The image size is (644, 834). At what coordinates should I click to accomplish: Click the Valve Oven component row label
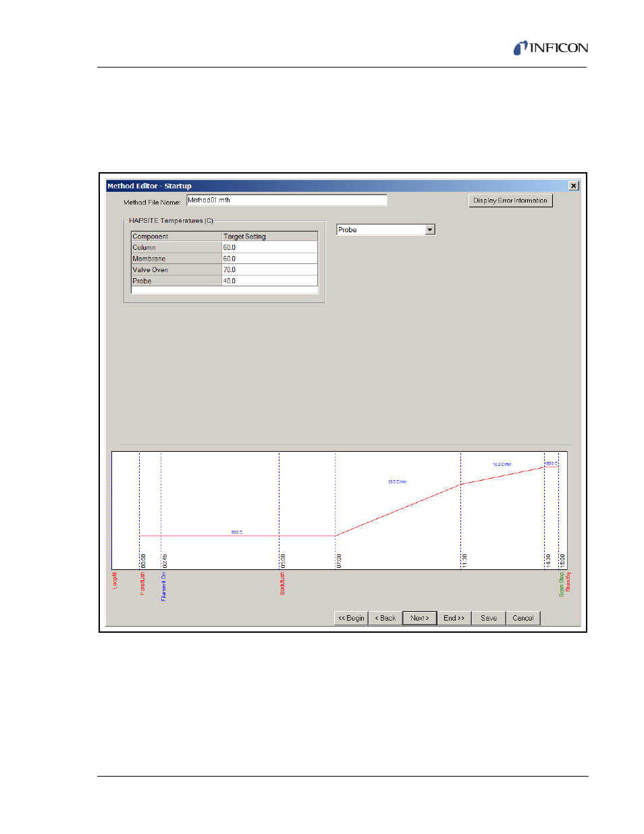tap(176, 269)
